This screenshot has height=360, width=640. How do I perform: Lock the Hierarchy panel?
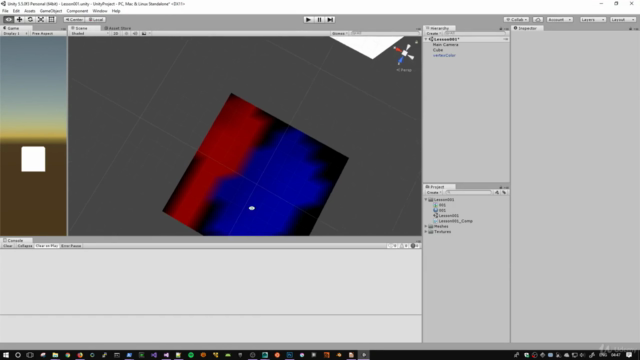click(x=501, y=29)
